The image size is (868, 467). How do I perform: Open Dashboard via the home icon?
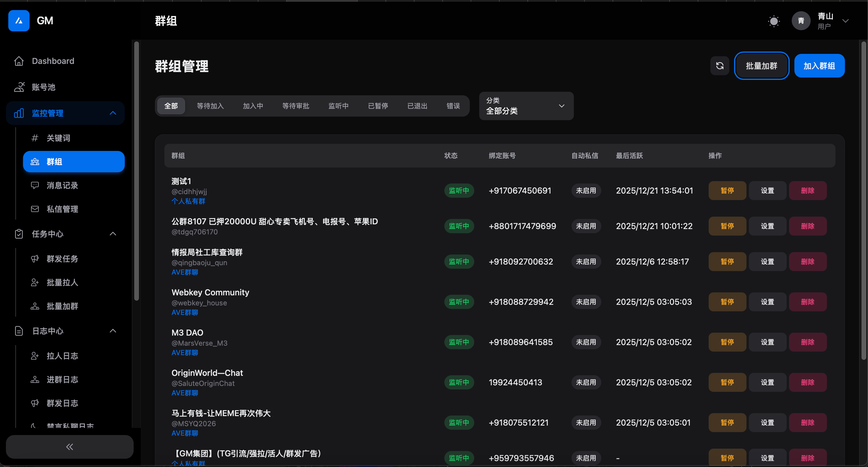(19, 61)
